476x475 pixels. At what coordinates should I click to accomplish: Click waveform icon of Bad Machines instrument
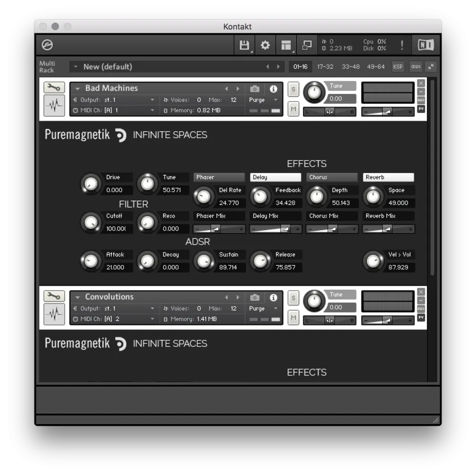(x=54, y=105)
